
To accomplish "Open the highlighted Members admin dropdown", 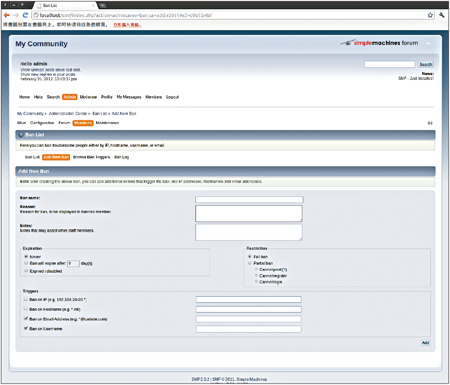I will tap(83, 123).
